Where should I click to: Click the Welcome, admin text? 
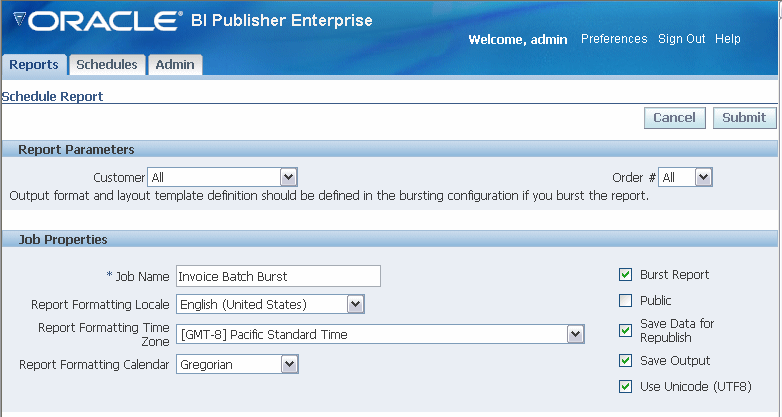click(x=518, y=39)
